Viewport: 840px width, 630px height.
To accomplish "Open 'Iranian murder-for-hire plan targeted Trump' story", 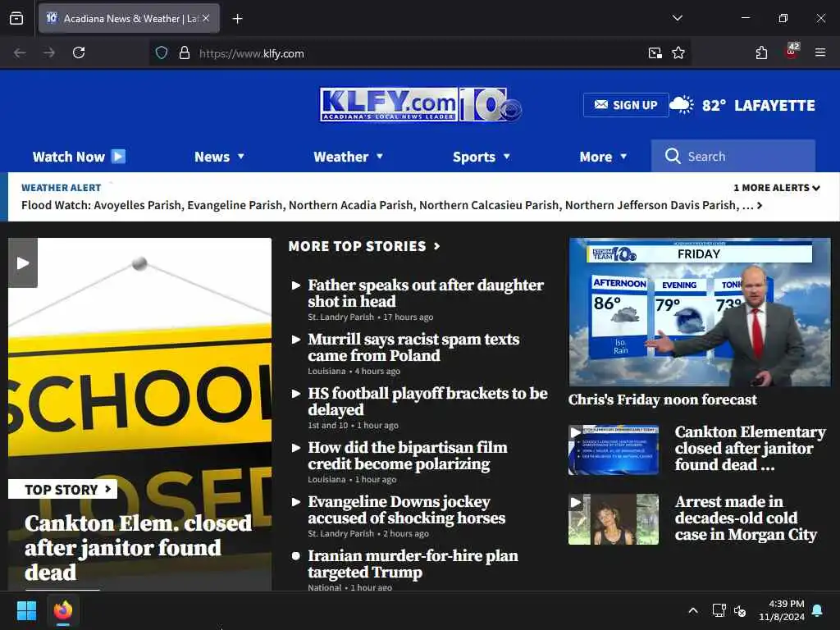I will pos(413,564).
